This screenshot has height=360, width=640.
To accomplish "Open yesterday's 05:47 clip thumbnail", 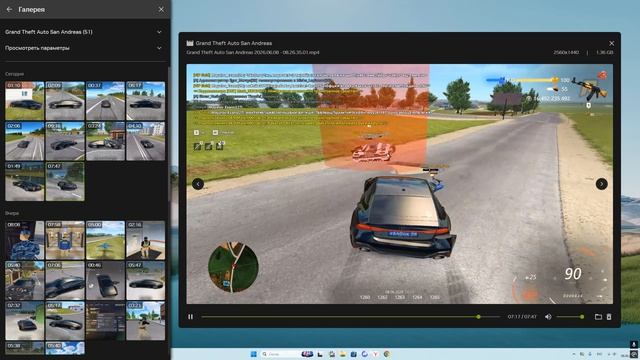I will pos(146,281).
